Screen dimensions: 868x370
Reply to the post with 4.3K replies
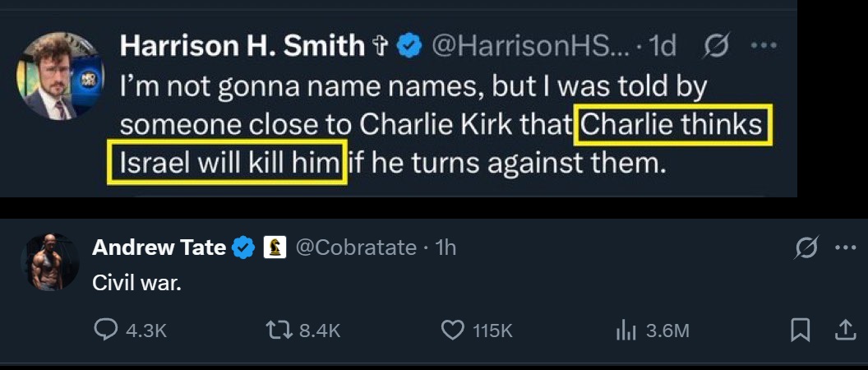pyautogui.click(x=107, y=331)
